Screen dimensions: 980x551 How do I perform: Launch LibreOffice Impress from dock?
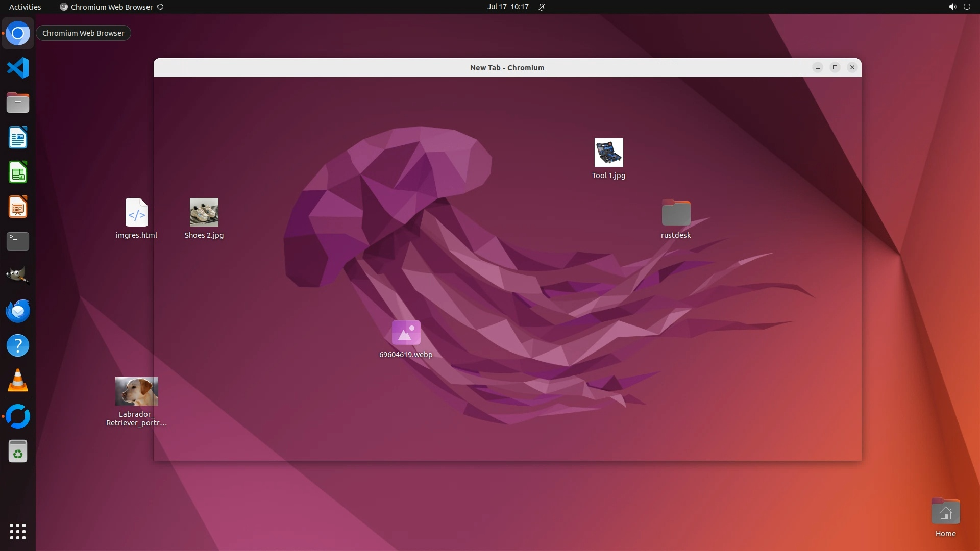(x=18, y=207)
